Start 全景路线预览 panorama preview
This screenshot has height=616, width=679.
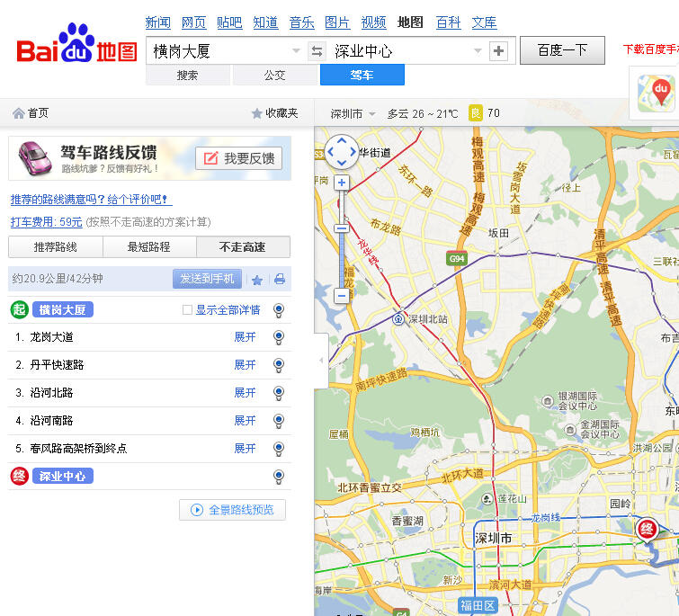click(233, 510)
